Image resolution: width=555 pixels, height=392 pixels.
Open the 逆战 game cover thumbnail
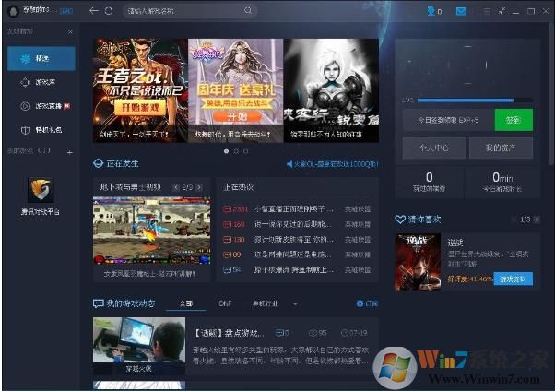point(418,262)
